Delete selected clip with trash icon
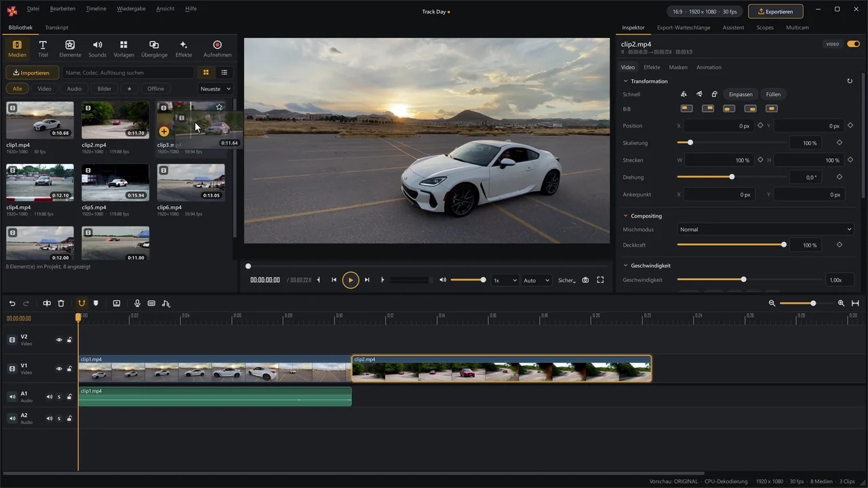868x488 pixels. [x=61, y=304]
